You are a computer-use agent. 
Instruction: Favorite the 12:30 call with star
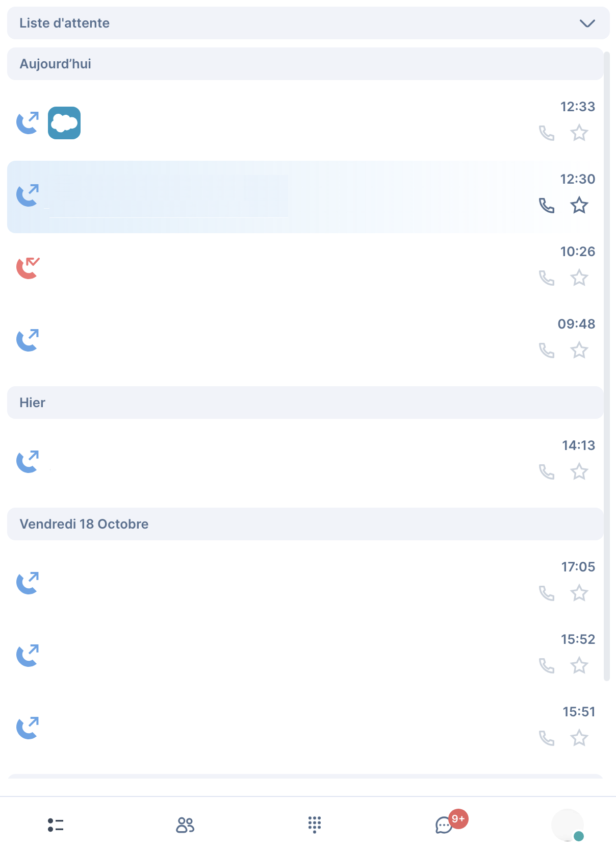pos(579,206)
